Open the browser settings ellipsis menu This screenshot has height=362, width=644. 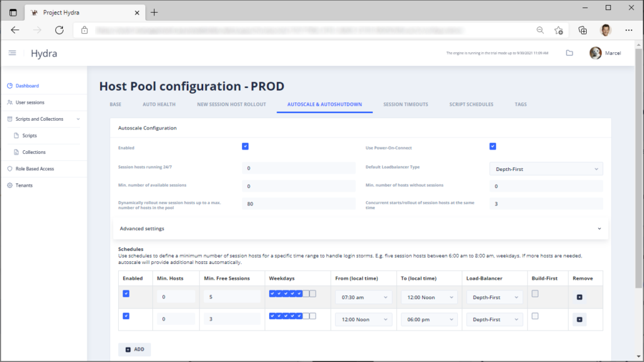tap(629, 30)
